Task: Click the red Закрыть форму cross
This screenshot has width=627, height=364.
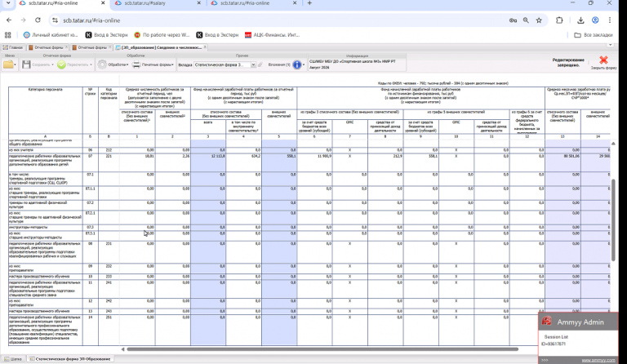Action: [x=603, y=60]
